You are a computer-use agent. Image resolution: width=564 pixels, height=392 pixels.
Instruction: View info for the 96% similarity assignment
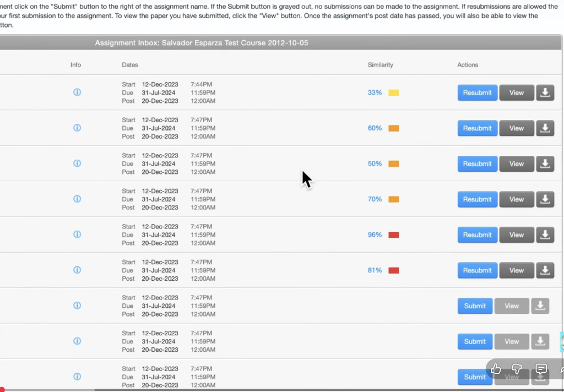(77, 235)
